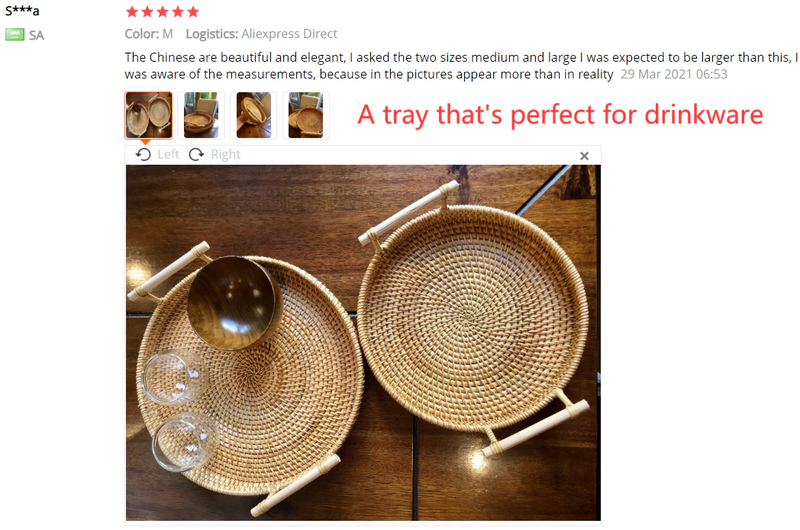Close the enlarged review photo viewer

click(584, 155)
